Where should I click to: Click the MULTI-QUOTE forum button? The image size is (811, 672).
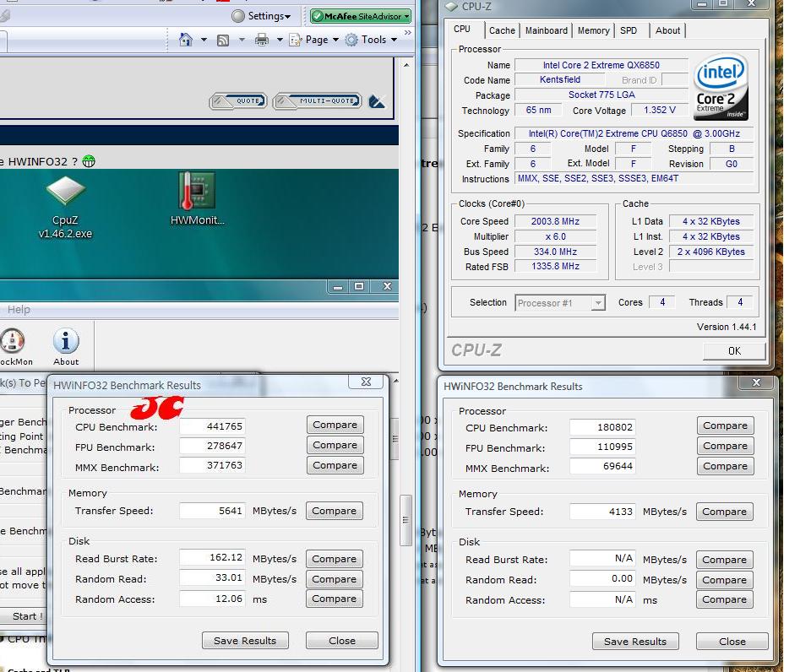pyautogui.click(x=318, y=100)
